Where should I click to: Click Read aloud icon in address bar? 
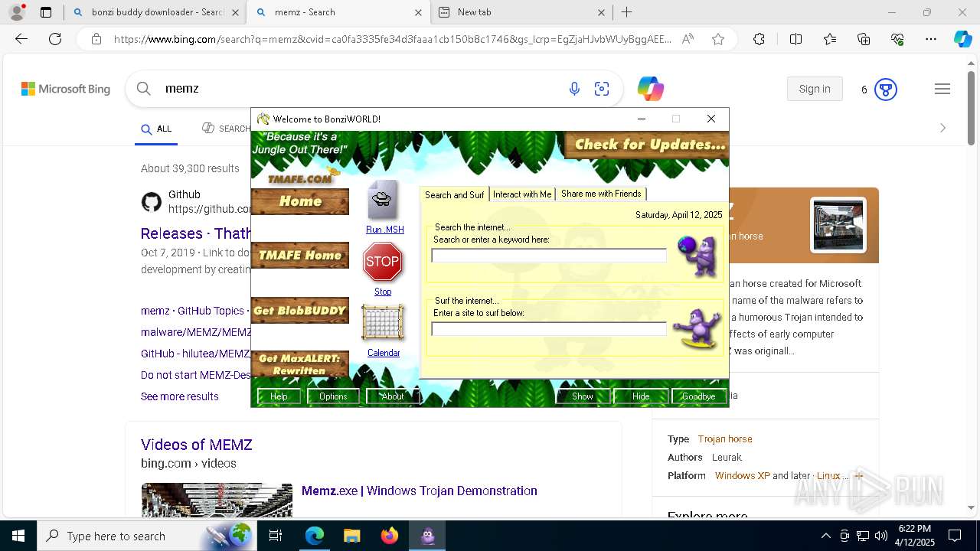[688, 39]
